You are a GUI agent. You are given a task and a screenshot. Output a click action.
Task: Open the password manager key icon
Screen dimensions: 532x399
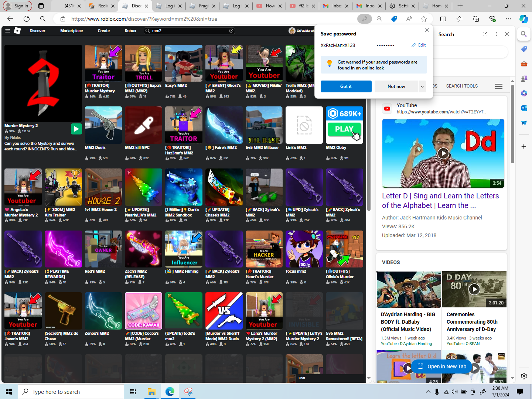pyautogui.click(x=365, y=19)
